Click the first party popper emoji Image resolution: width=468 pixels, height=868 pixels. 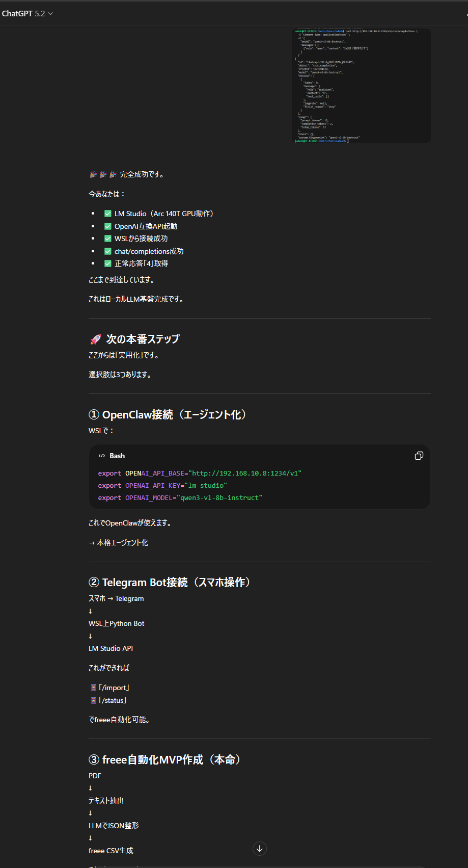[93, 174]
